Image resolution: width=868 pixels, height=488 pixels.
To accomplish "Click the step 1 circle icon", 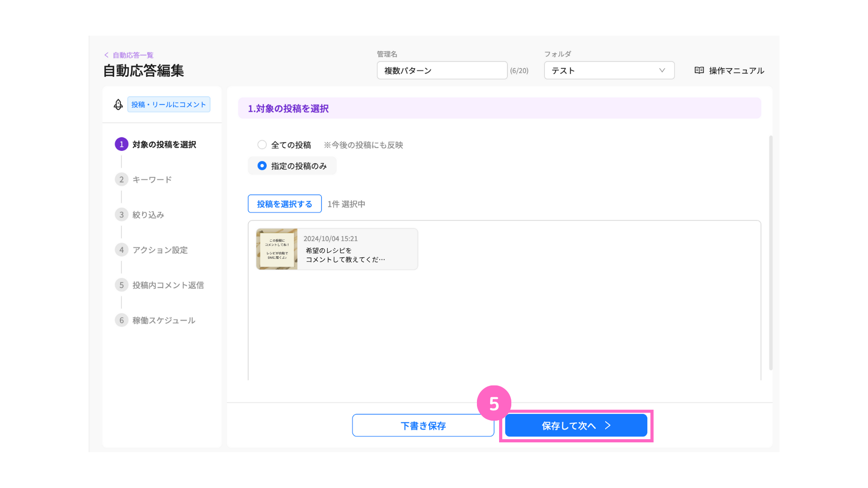I will click(x=122, y=144).
